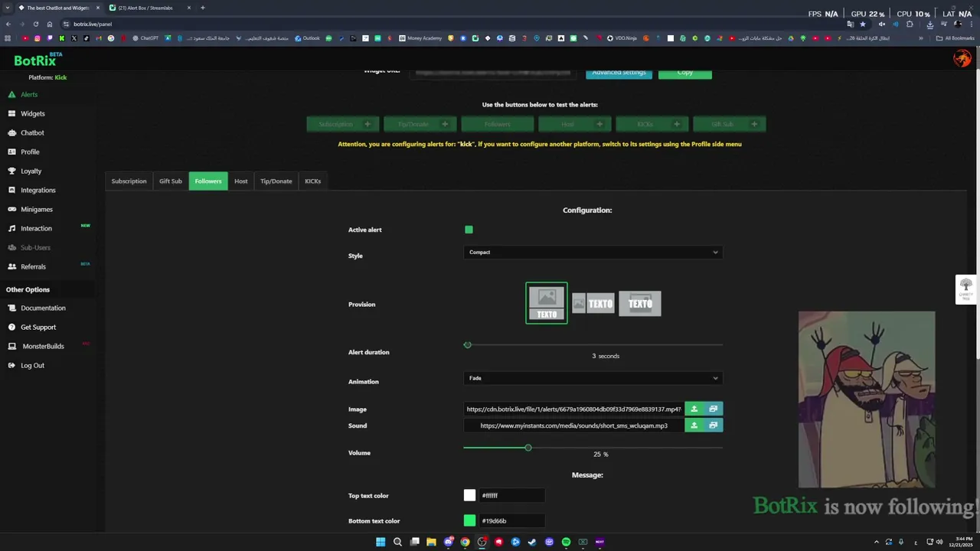The height and width of the screenshot is (551, 980).
Task: Show hidden system tray icons
Action: 877,542
